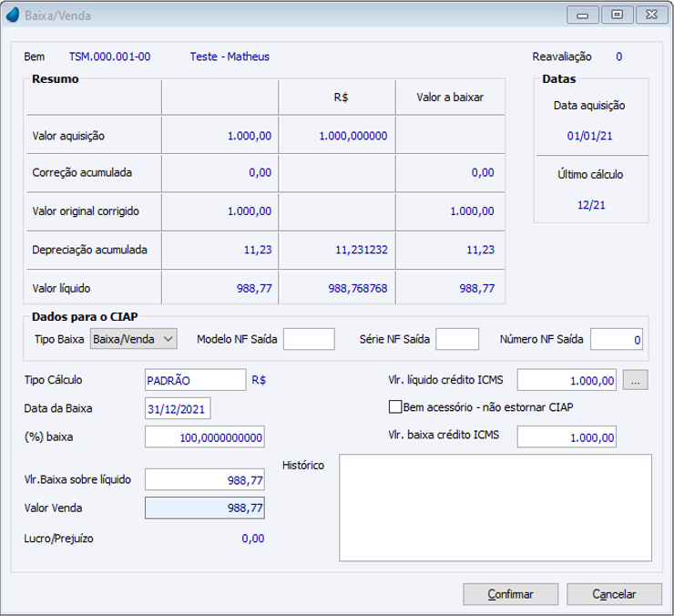Open ellipsis lookup next to crédito ICMS
The width and height of the screenshot is (674, 616).
636,380
